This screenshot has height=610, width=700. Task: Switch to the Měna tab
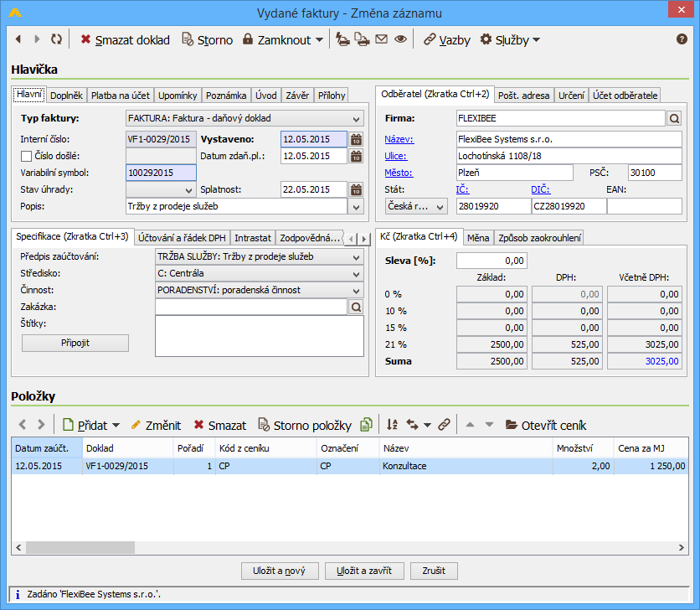(478, 238)
